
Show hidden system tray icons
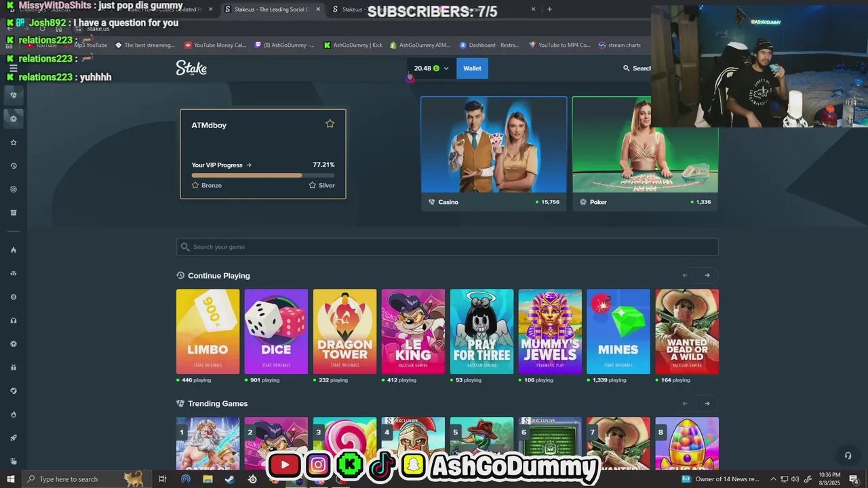pyautogui.click(x=773, y=479)
